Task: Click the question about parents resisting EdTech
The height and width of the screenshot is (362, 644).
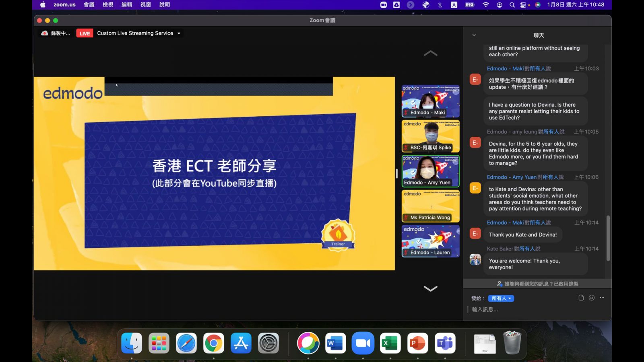Action: [x=536, y=111]
